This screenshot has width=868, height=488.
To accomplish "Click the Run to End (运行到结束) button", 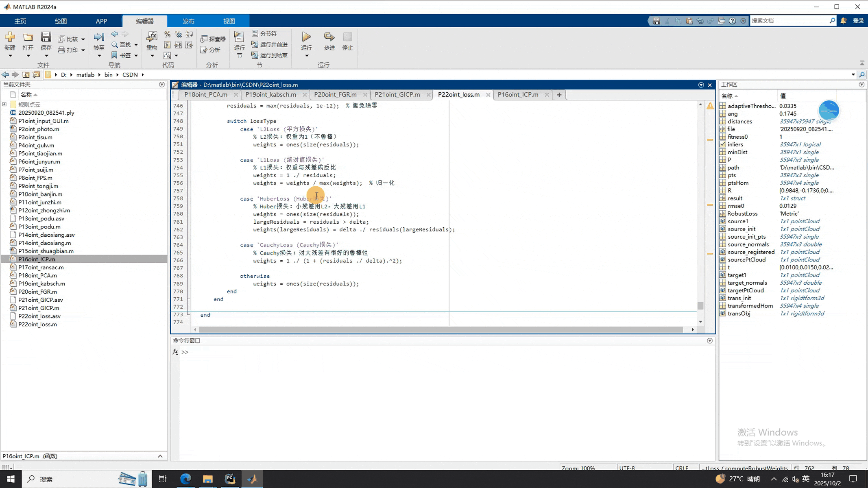I will point(269,55).
